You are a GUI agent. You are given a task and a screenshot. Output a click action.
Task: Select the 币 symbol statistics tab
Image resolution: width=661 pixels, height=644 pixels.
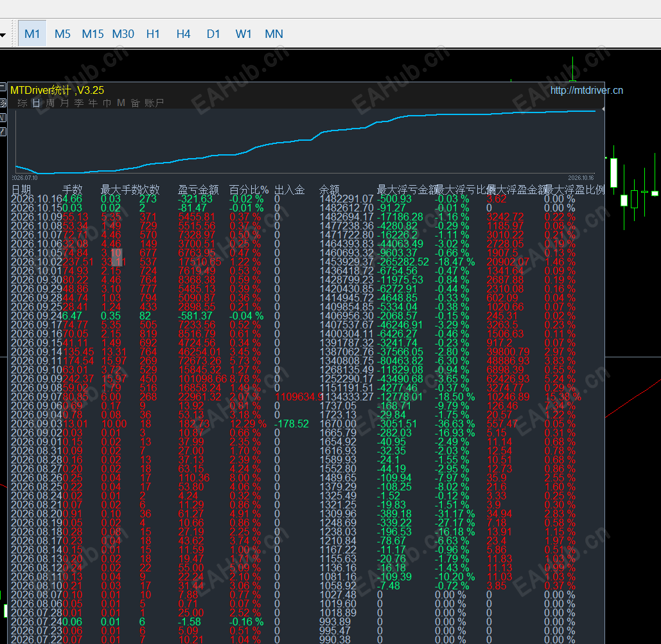tap(107, 103)
